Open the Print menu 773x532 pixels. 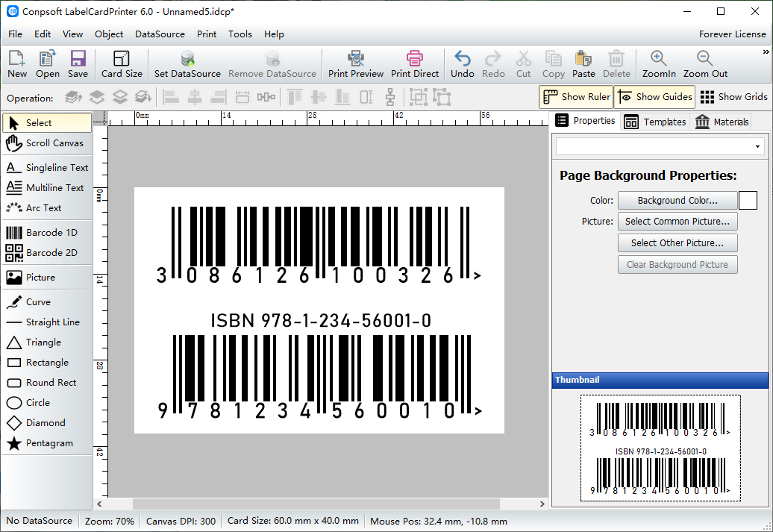pos(207,34)
